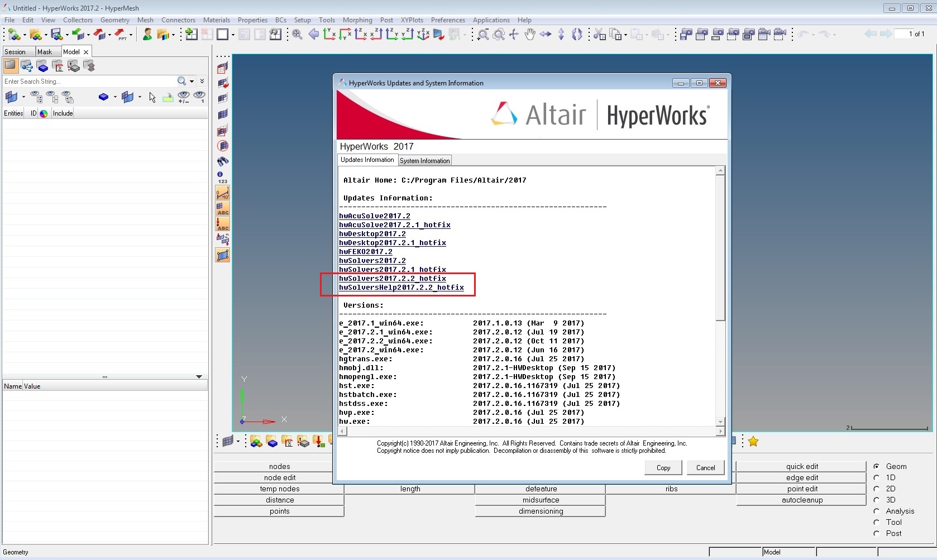The image size is (937, 560).
Task: Select the 2D radio button
Action: click(877, 489)
